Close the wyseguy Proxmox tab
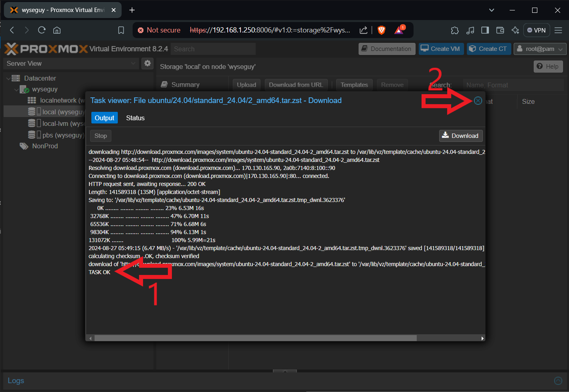Image resolution: width=569 pixels, height=392 pixels. (114, 10)
